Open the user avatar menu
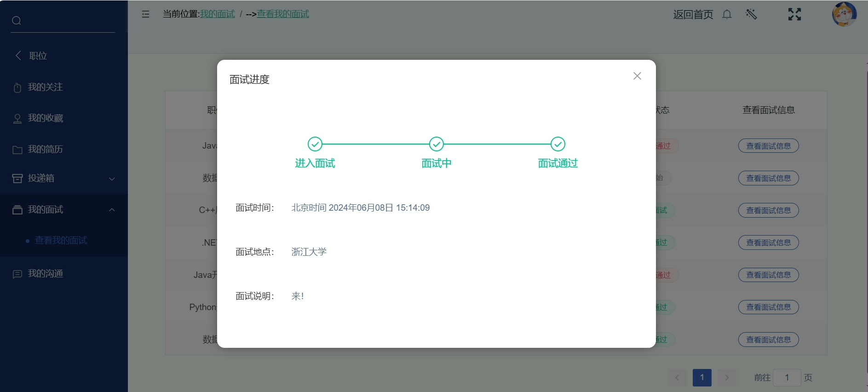 point(844,14)
